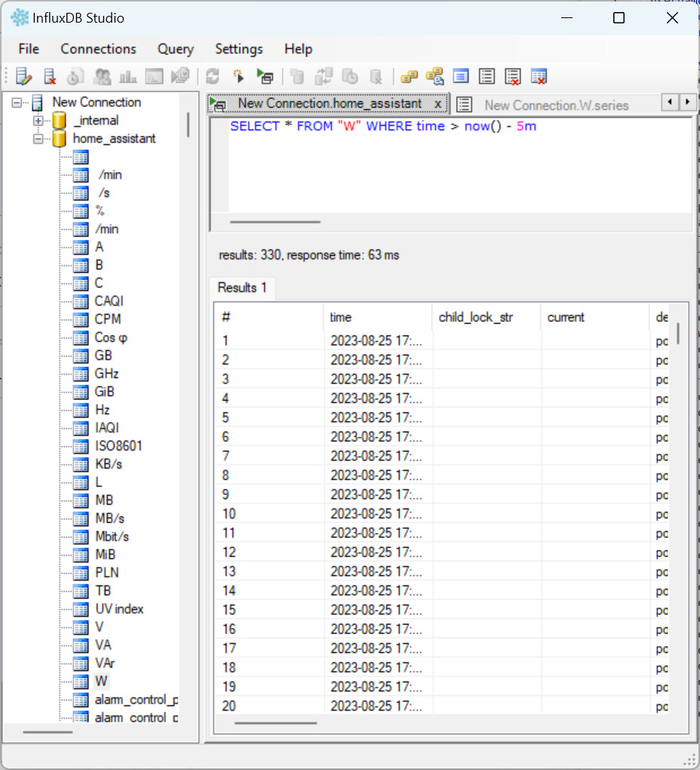Click the drop series list icon with red X
Screen dimensions: 700x770
point(513,77)
